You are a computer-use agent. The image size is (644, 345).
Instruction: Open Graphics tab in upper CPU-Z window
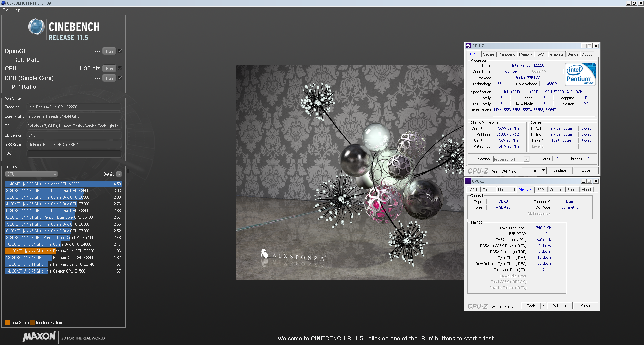click(x=557, y=54)
